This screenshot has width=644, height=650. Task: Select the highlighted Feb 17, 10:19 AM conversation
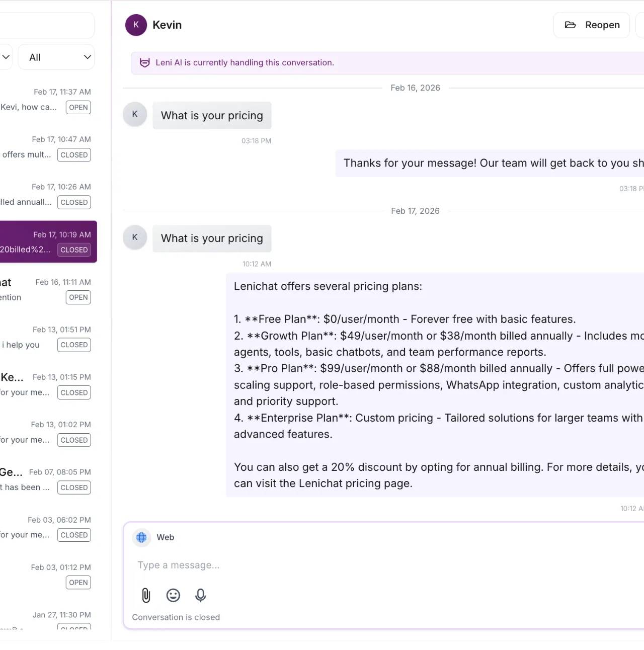point(47,242)
